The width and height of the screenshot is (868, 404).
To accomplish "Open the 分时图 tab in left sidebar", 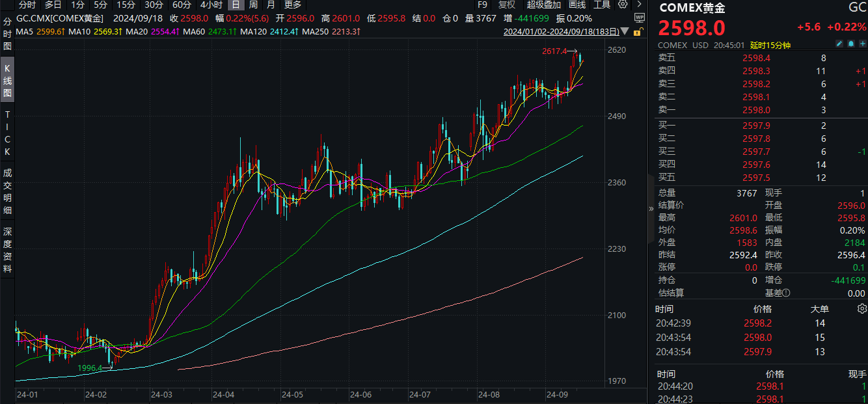I will pos(7,34).
